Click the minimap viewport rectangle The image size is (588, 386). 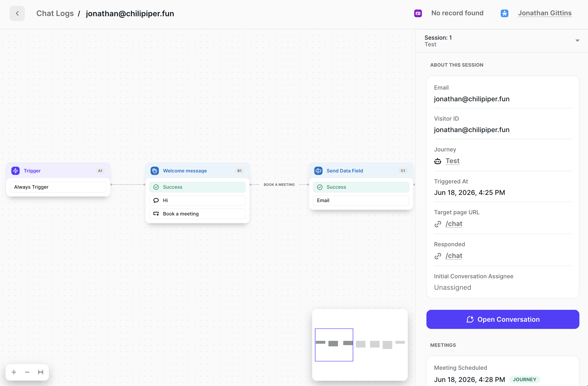coord(334,345)
